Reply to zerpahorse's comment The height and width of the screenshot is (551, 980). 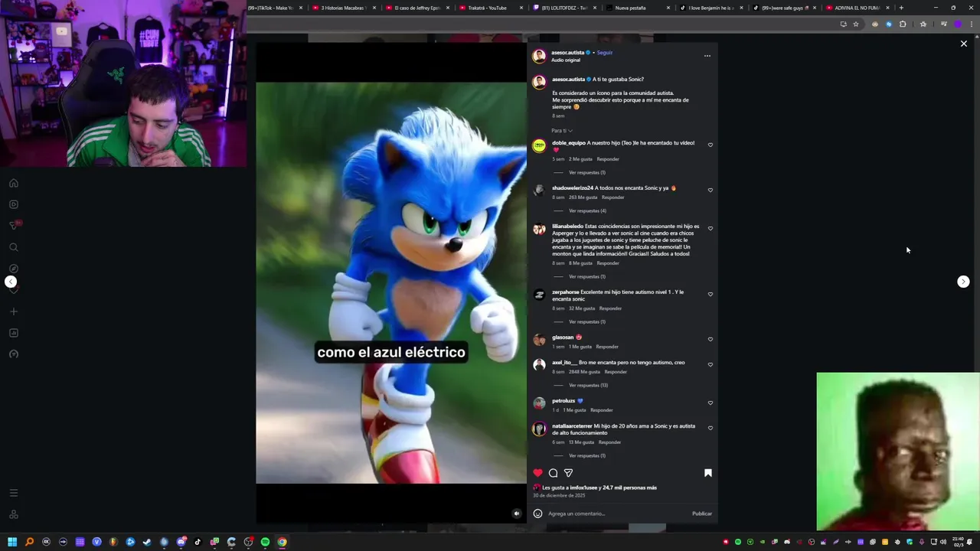tap(610, 308)
